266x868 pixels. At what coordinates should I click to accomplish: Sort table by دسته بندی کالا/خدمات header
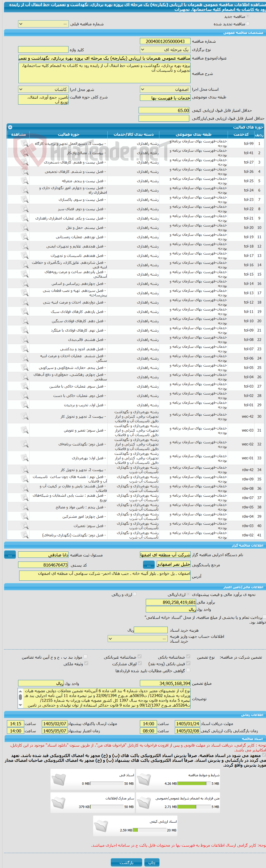tap(133, 134)
